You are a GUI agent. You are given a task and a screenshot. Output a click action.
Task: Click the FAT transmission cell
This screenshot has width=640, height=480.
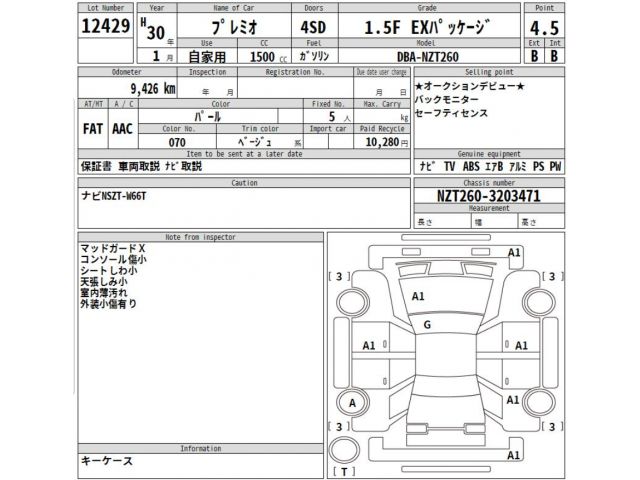coord(93,130)
